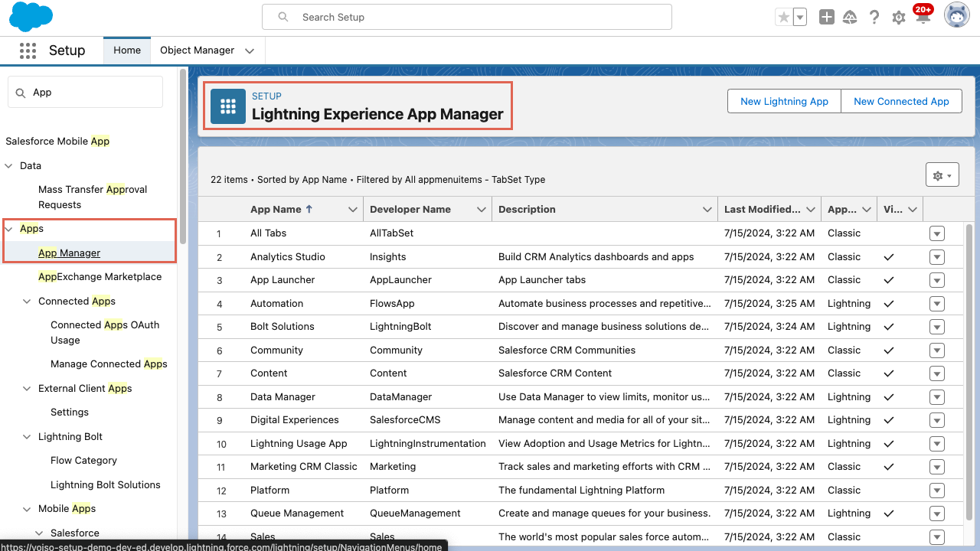The image size is (980, 551).
Task: Open the App Type column menu chevron
Action: tap(867, 210)
